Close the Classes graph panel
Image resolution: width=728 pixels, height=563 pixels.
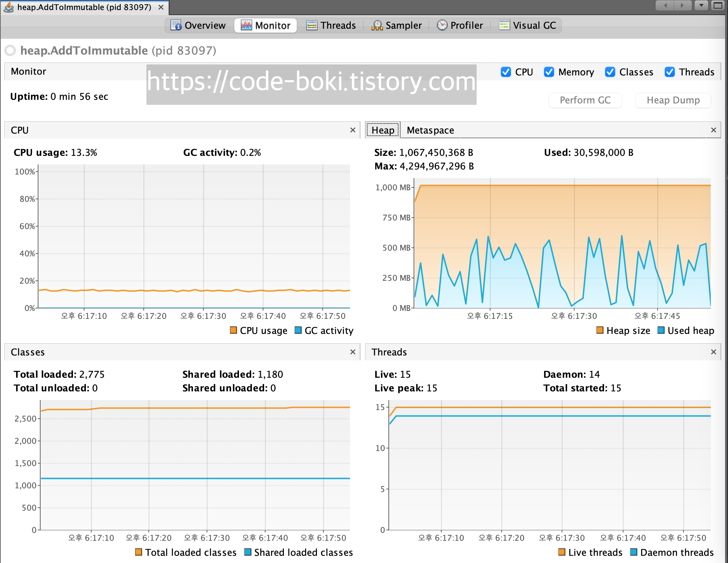click(x=353, y=352)
